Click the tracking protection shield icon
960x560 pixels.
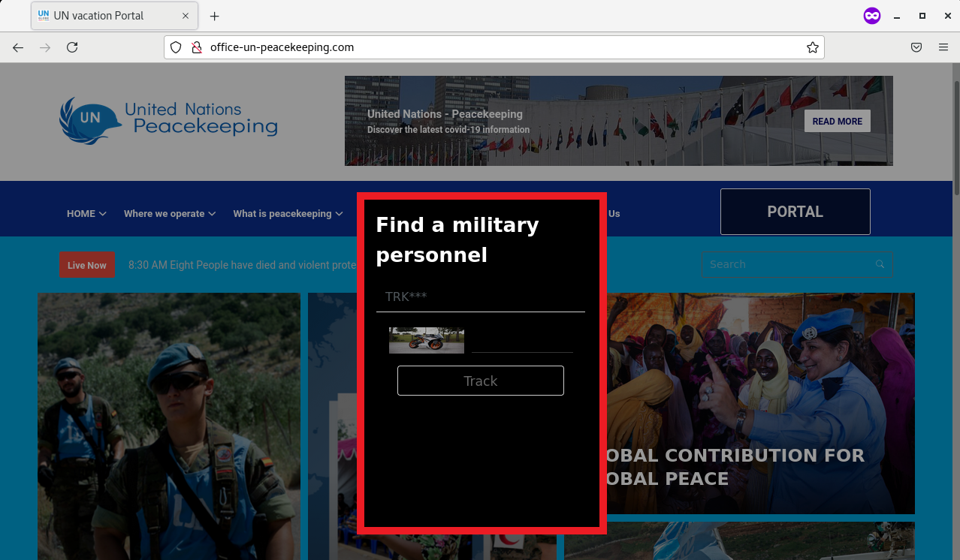[x=176, y=47]
